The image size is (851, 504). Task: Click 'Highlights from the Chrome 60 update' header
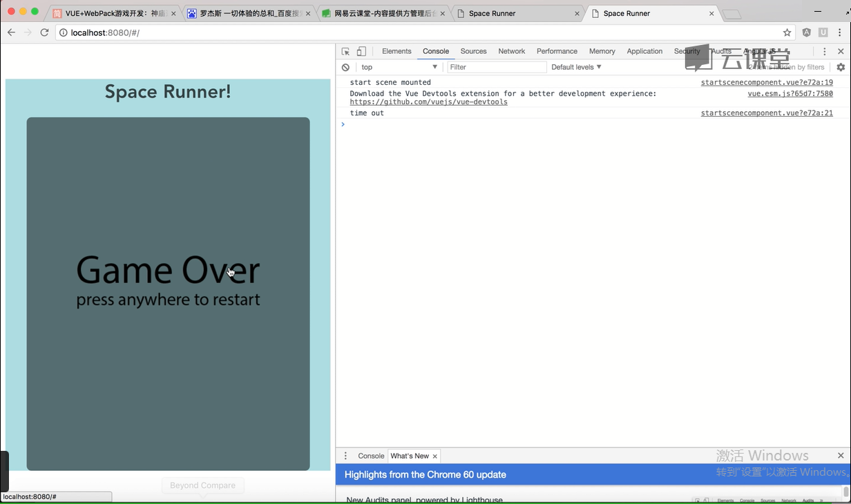tap(425, 475)
